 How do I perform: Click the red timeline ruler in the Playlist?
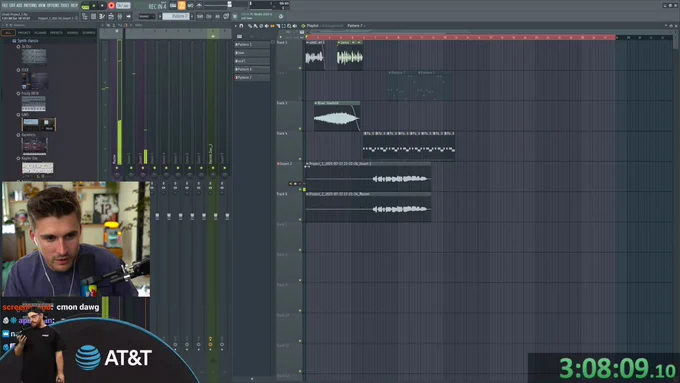460,38
